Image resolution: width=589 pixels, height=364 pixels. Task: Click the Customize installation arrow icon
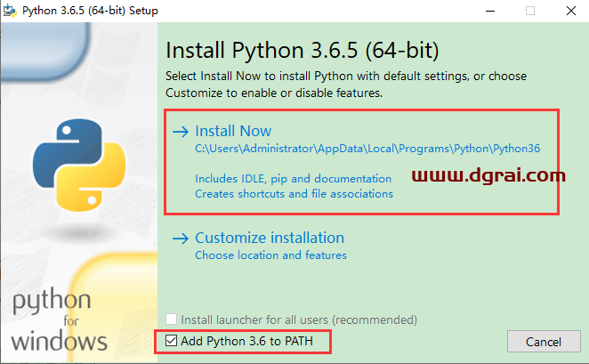[x=181, y=239]
